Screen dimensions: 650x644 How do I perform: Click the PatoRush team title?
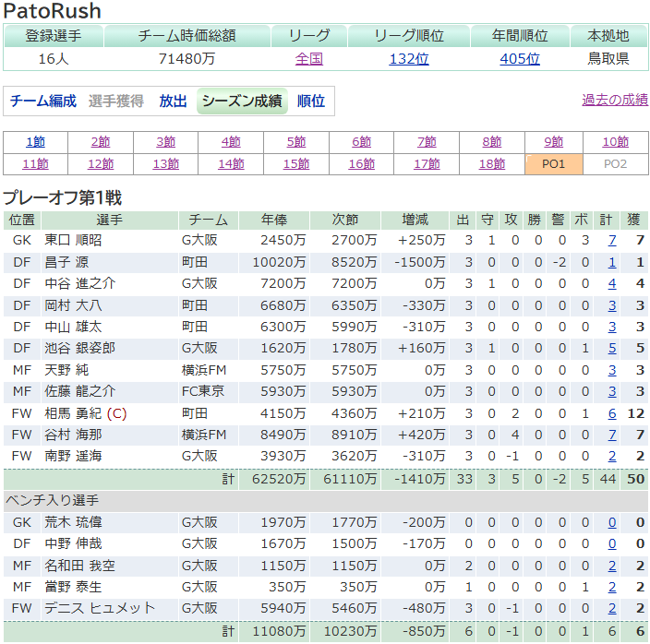click(52, 11)
